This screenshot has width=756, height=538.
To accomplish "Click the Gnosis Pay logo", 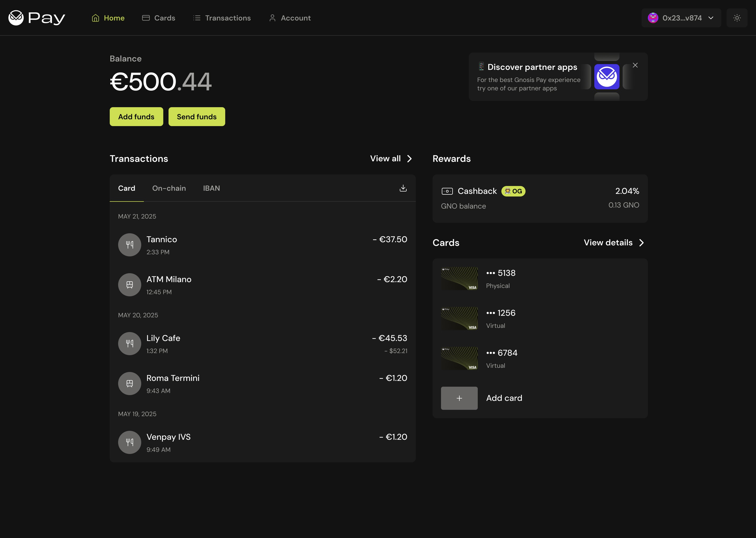I will [x=36, y=18].
